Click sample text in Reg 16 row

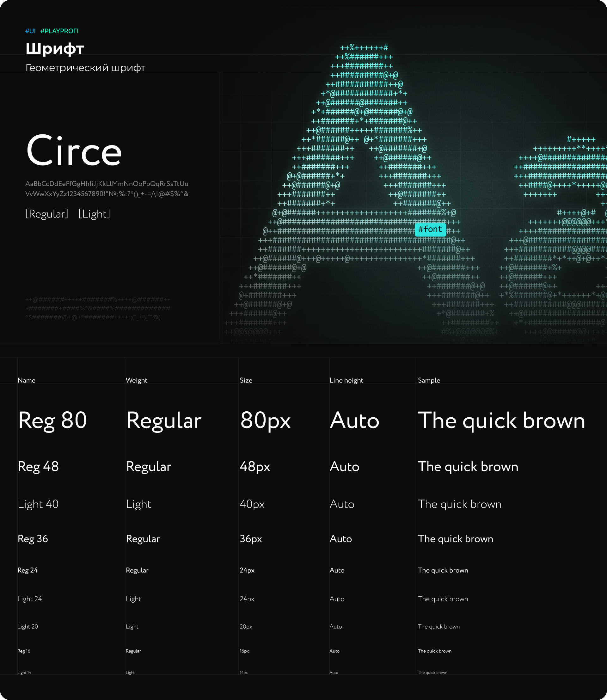[x=435, y=651]
